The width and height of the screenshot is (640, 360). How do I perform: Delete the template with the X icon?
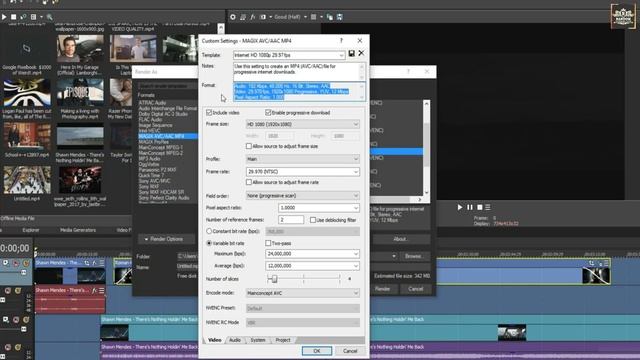361,53
